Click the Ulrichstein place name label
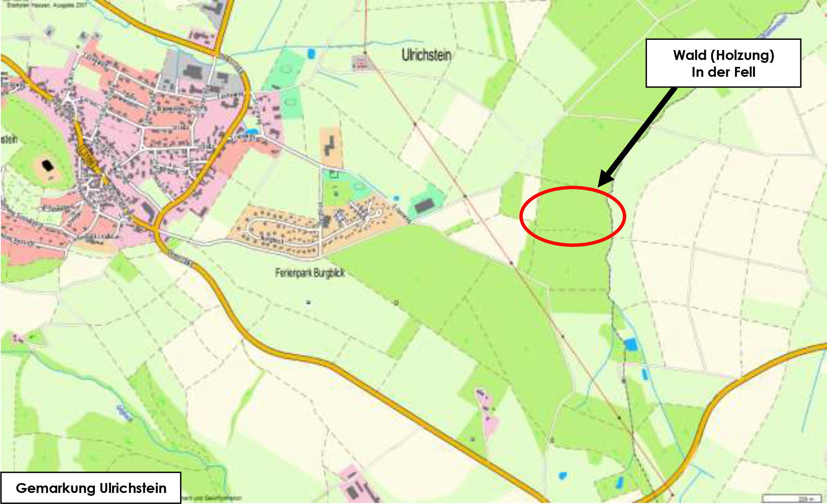827x504 pixels. [x=426, y=55]
